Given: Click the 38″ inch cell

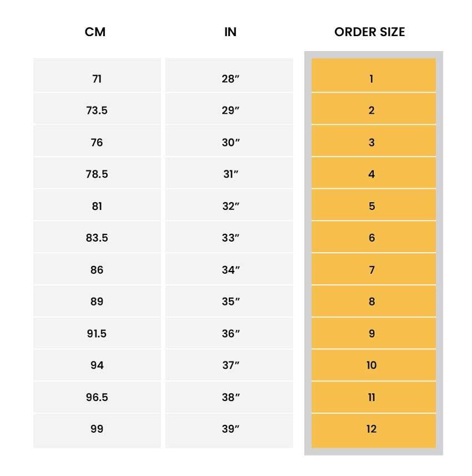Looking at the screenshot, I should 230,397.
